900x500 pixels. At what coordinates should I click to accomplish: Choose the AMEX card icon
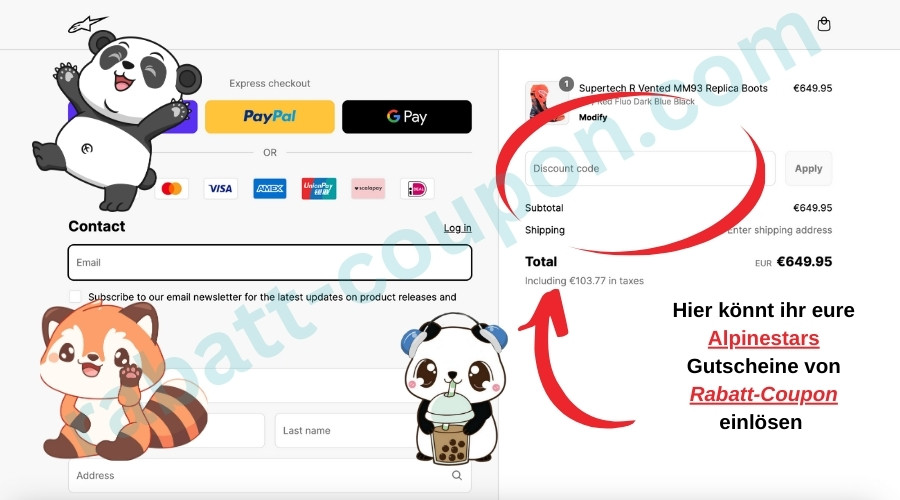270,188
